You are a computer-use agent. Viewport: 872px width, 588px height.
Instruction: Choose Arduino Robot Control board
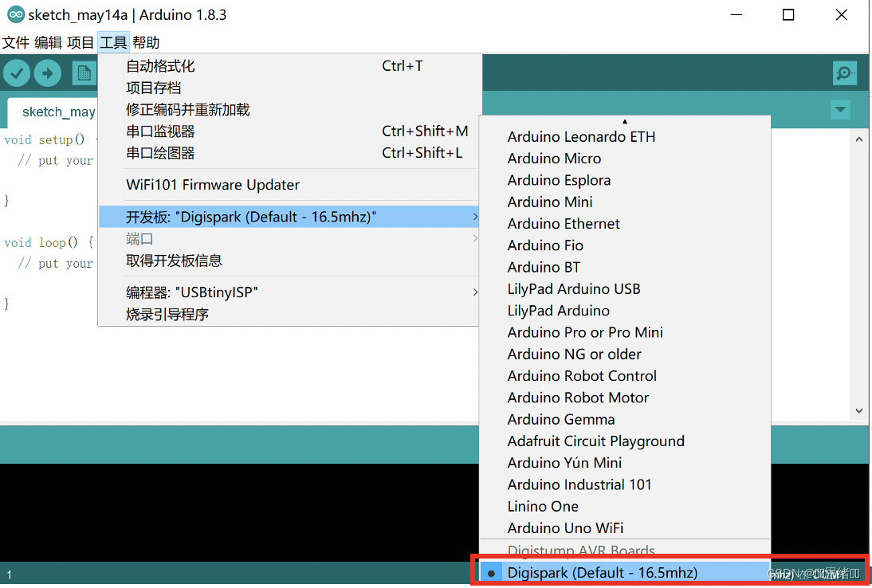pos(625,376)
